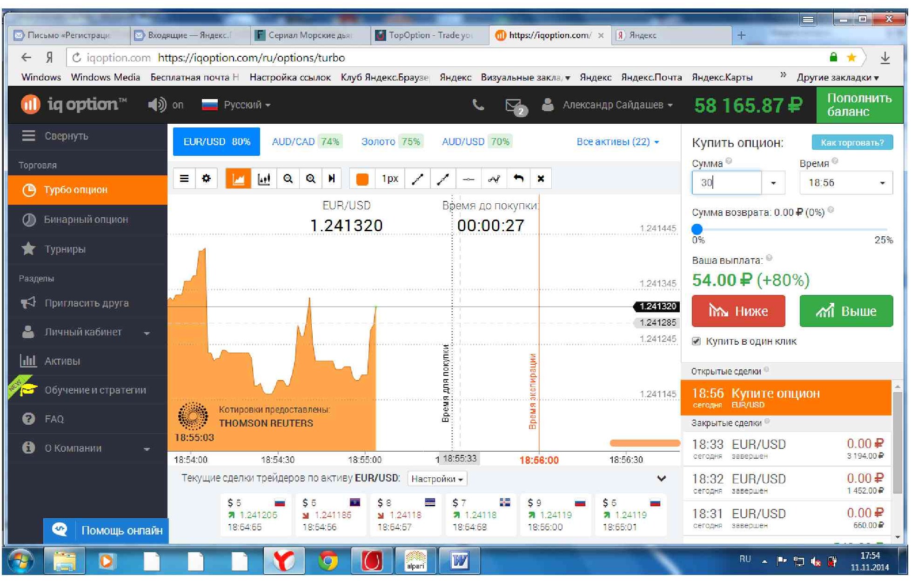
Task: Open Бинарный опцион section
Action: (x=86, y=220)
